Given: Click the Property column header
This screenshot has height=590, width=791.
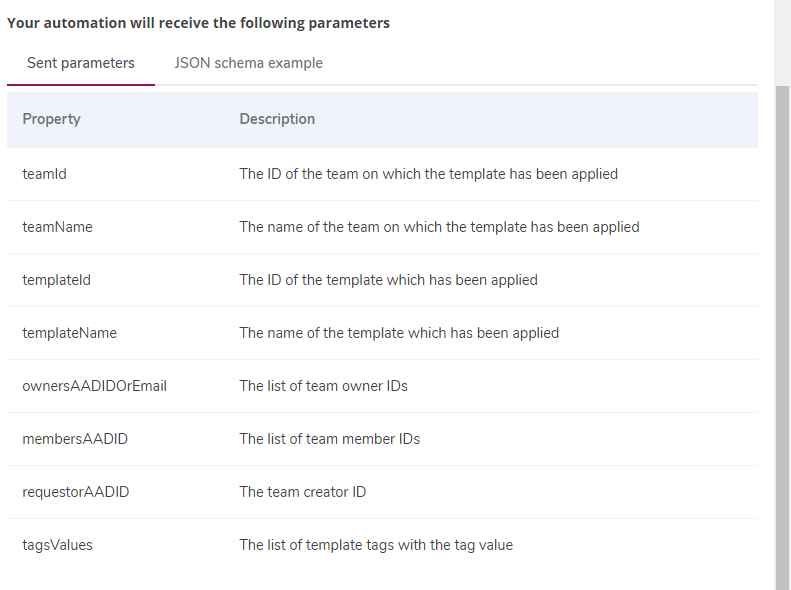Looking at the screenshot, I should 51,119.
